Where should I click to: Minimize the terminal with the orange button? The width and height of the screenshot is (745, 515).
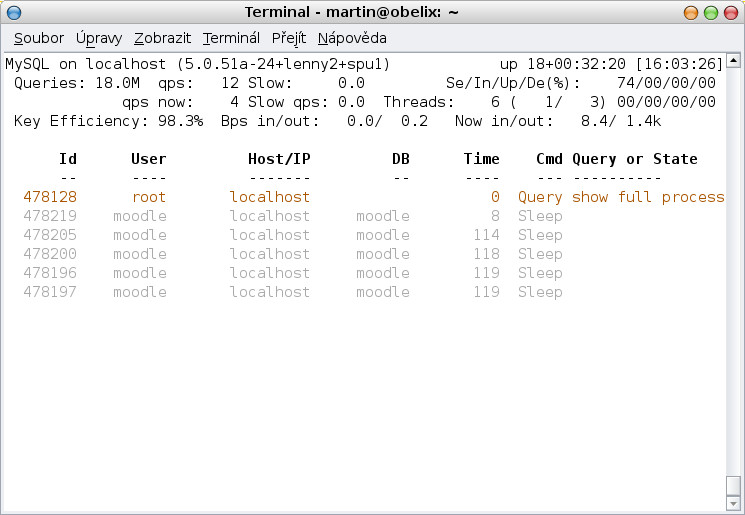(691, 12)
